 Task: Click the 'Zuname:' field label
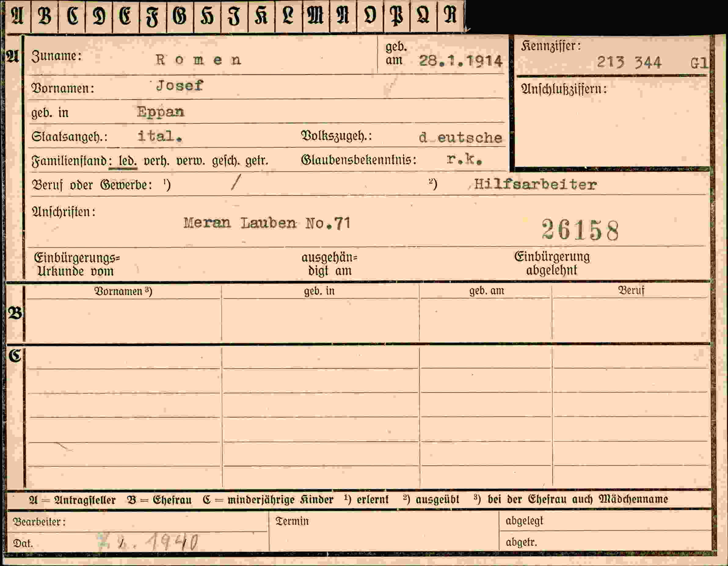(x=56, y=56)
